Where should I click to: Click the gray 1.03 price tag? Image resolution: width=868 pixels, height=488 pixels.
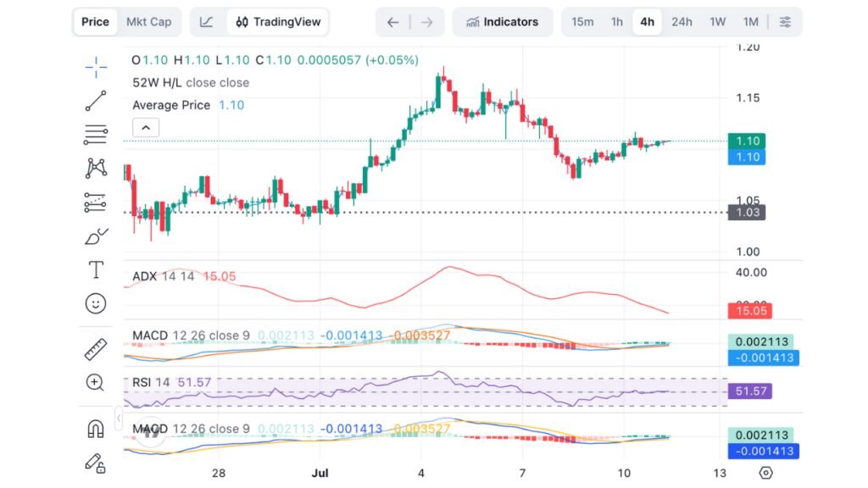coord(747,213)
